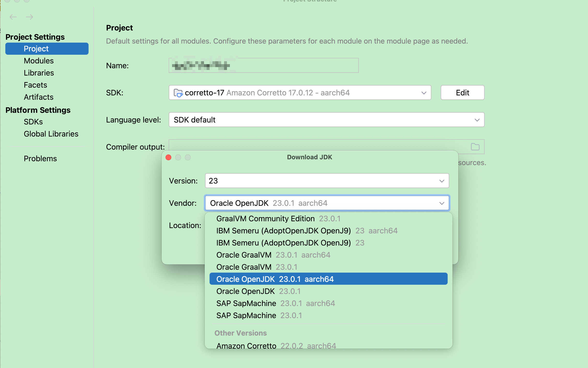Go to SDKs under Platform Settings

33,122
